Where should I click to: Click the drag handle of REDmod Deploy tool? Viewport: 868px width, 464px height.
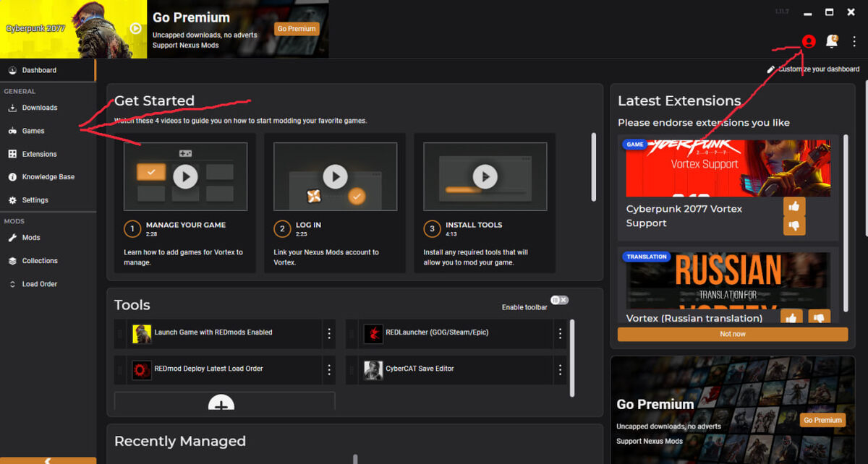click(120, 370)
